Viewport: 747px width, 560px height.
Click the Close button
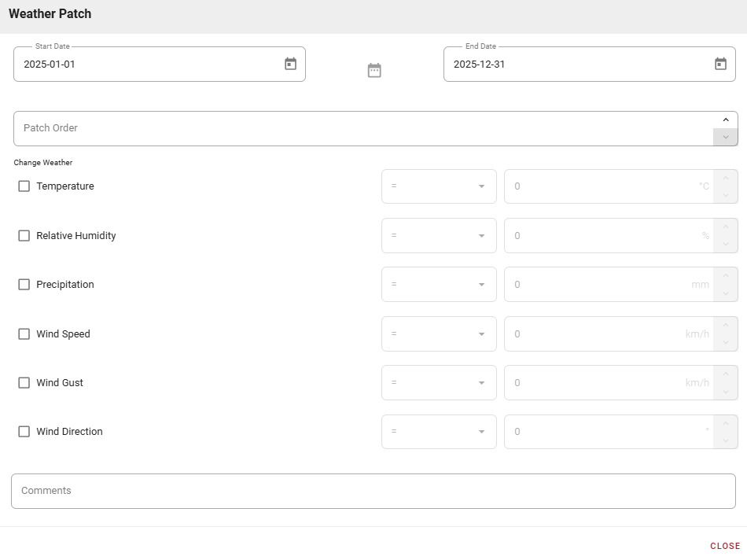[724, 546]
